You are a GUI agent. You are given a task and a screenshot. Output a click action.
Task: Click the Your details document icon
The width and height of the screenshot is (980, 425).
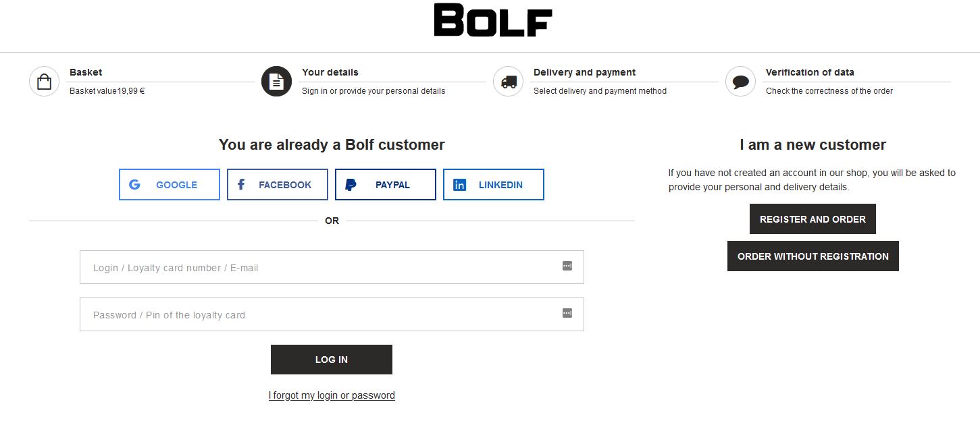[276, 82]
